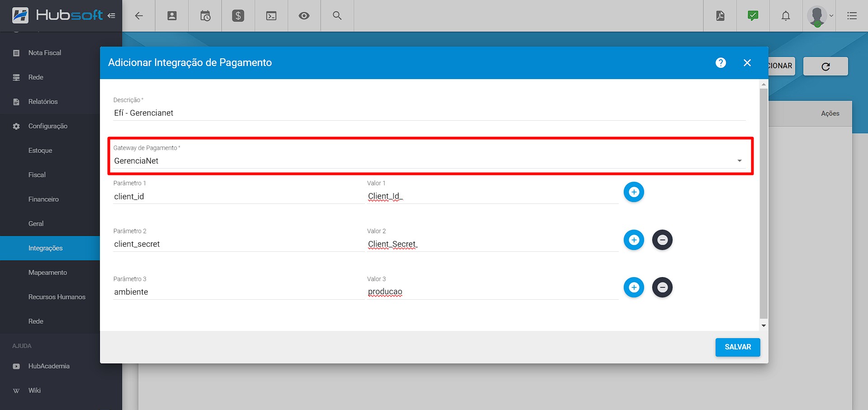Open the green checkmark chat icon
The width and height of the screenshot is (868, 410).
tap(753, 16)
